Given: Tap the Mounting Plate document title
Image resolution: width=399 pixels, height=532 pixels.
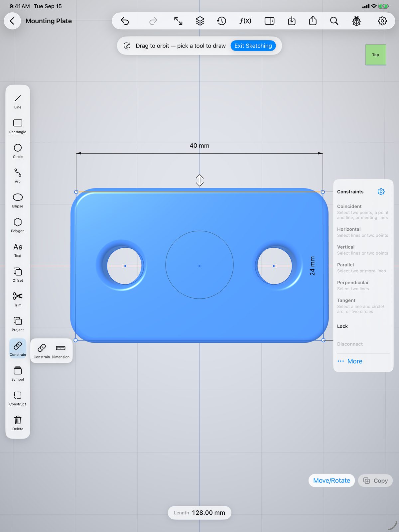Looking at the screenshot, I should point(49,21).
